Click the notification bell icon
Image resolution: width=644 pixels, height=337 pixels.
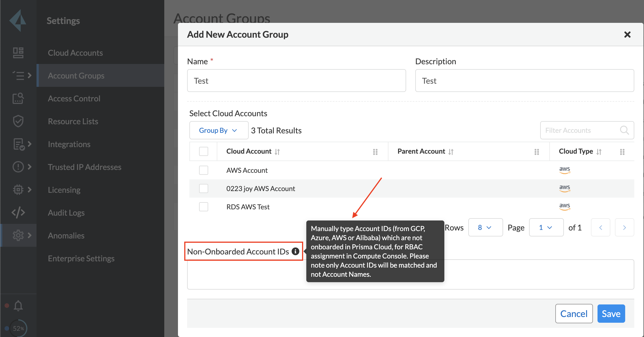pos(18,306)
